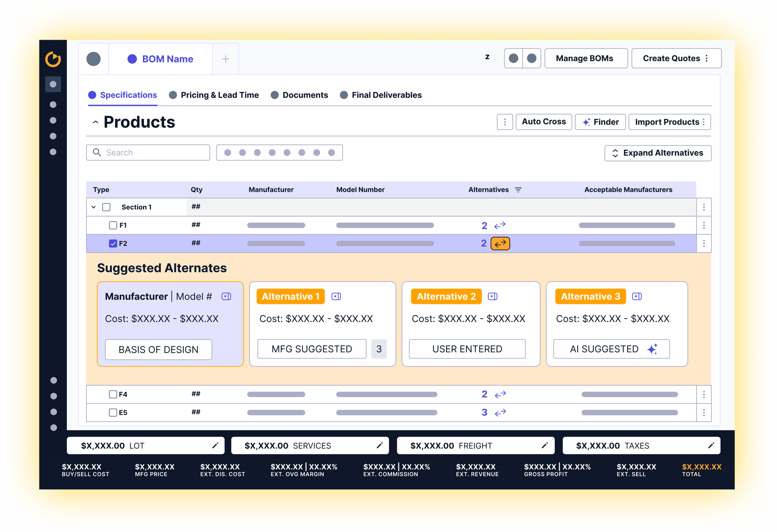The width and height of the screenshot is (777, 532).
Task: Click into the Search field
Action: pos(148,153)
